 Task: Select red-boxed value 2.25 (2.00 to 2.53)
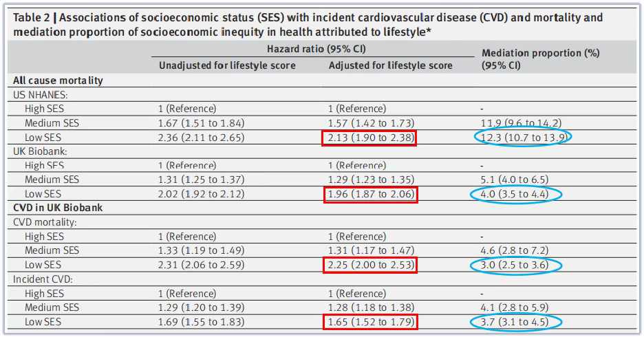point(372,265)
